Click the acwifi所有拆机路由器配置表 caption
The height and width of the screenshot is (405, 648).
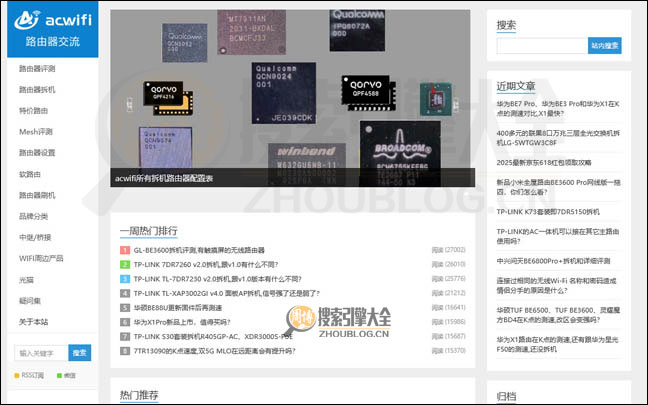164,179
